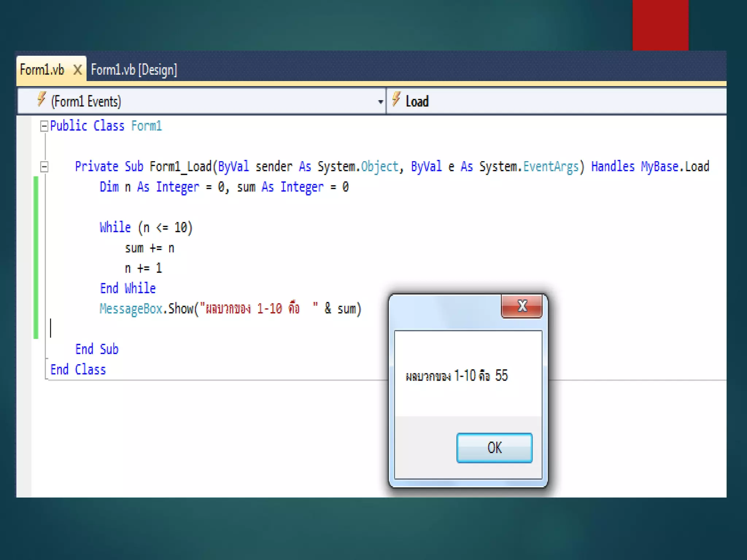The width and height of the screenshot is (747, 560).
Task: Click message text showing result 55
Action: (457, 376)
